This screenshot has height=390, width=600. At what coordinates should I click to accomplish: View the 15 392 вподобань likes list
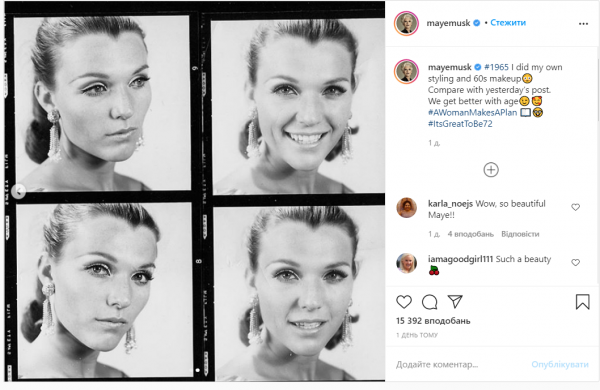point(433,321)
